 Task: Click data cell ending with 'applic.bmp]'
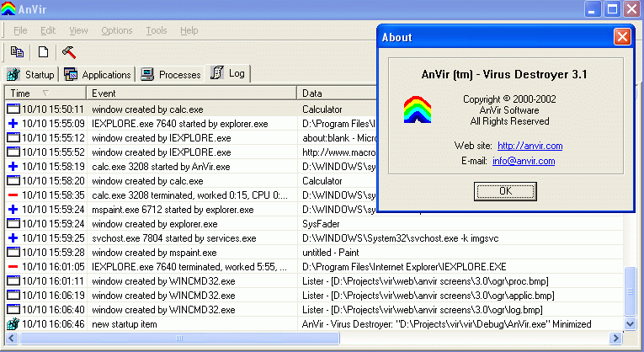click(x=428, y=296)
